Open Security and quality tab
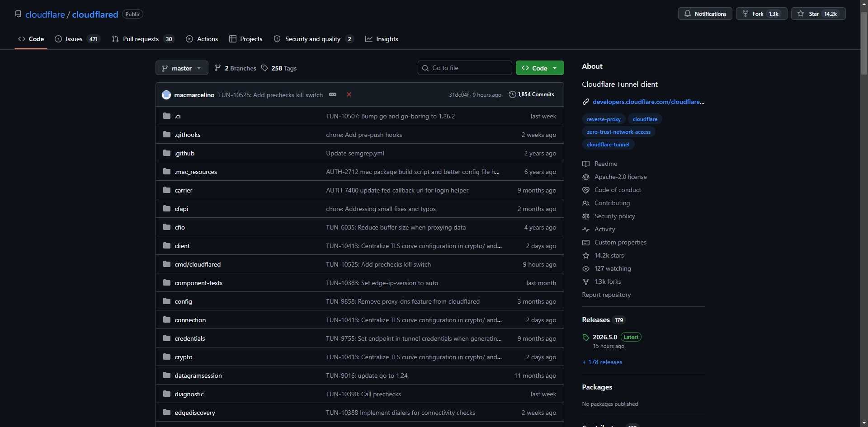Viewport: 868px width, 427px height. pos(314,39)
